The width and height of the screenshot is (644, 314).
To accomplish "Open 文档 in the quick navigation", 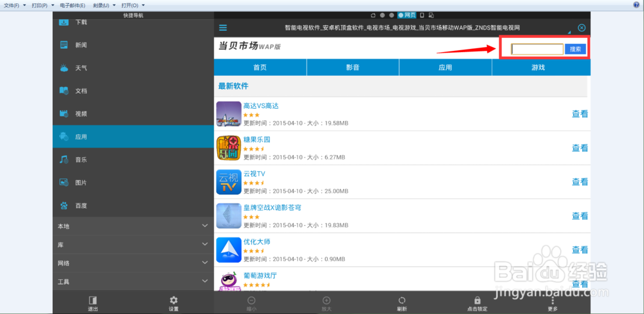I will (133, 91).
